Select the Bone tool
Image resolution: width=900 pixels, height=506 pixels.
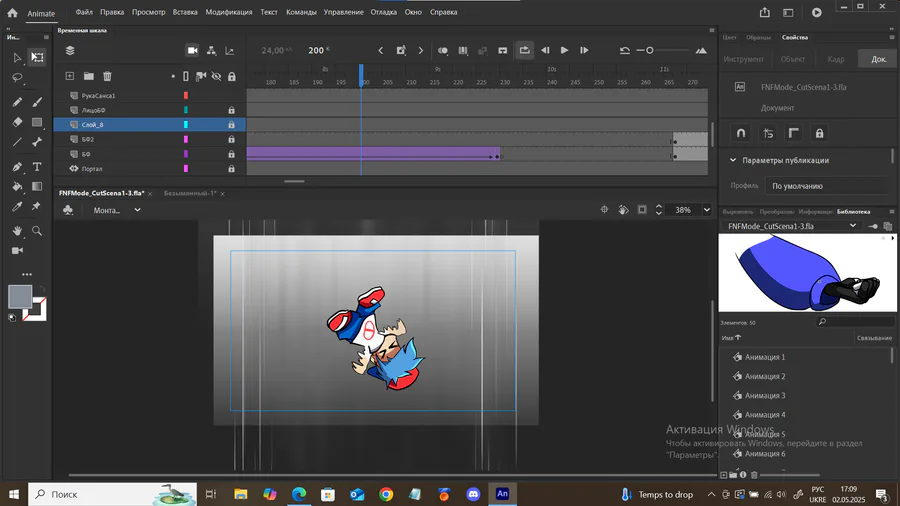tap(37, 142)
